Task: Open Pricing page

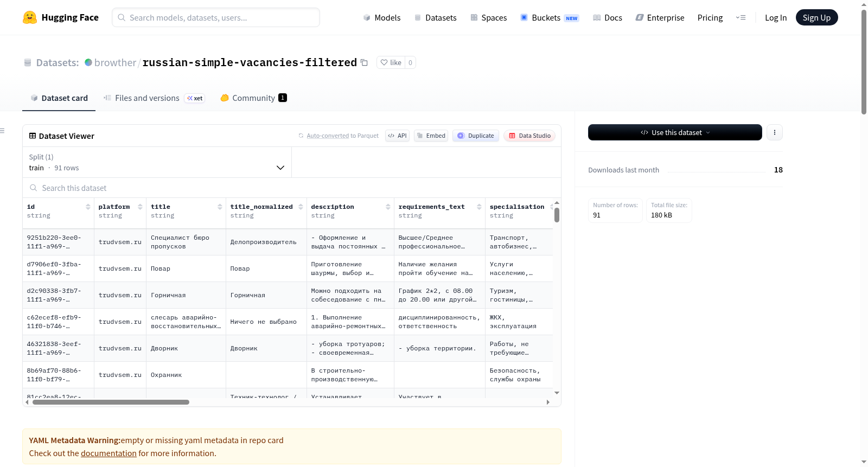Action: (x=710, y=17)
